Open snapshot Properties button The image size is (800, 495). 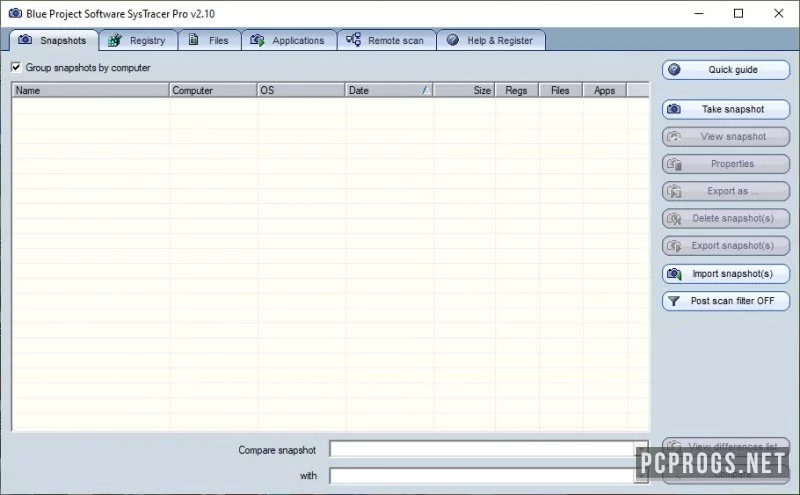tap(726, 164)
